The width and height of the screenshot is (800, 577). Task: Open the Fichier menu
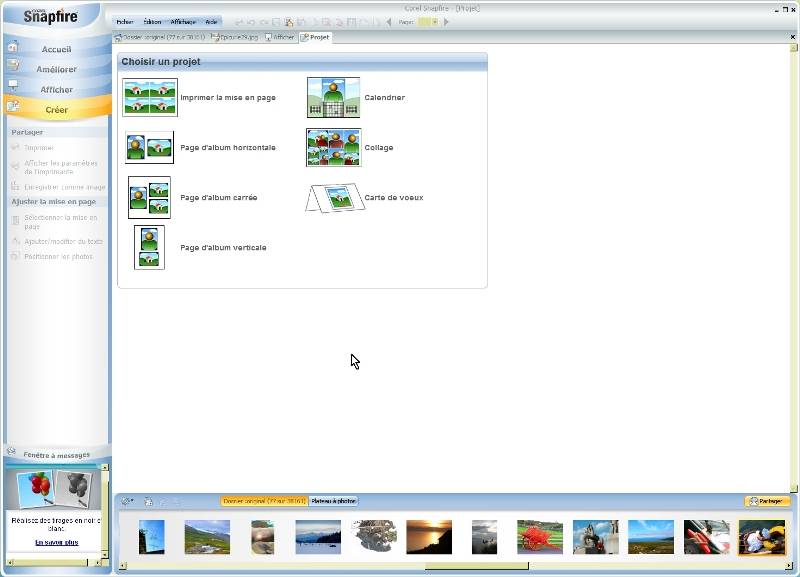click(124, 21)
